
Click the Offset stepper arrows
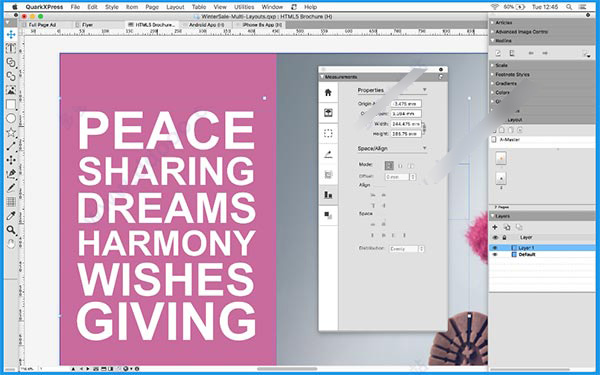(412, 177)
